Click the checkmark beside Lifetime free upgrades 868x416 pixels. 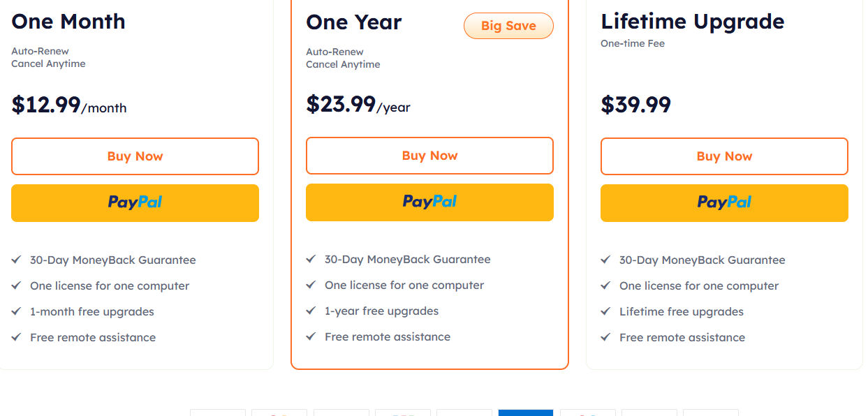[x=605, y=311]
